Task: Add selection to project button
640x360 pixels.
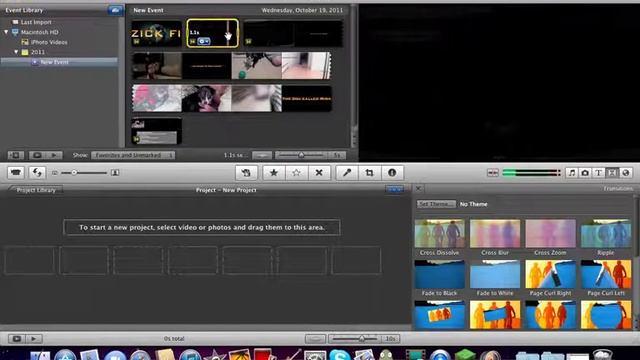Action: [x=246, y=173]
